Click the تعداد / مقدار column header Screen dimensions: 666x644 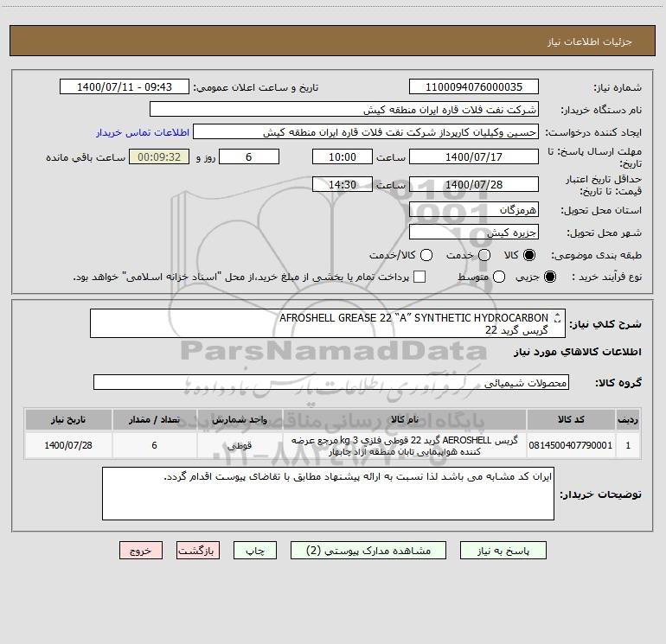(154, 419)
